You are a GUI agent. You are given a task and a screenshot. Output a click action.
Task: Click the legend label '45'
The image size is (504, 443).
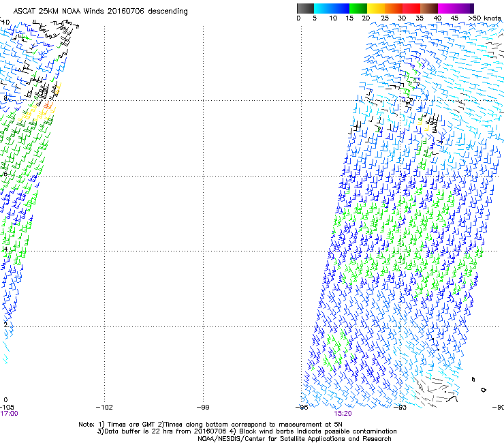(454, 18)
